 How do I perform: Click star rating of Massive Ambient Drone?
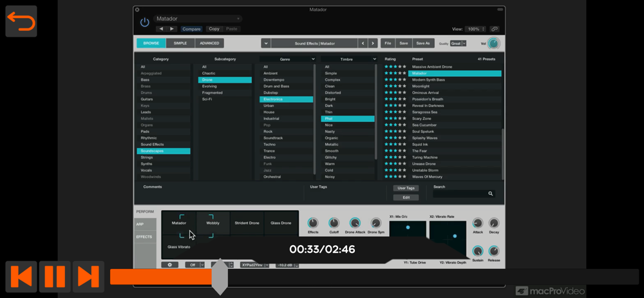pyautogui.click(x=395, y=66)
